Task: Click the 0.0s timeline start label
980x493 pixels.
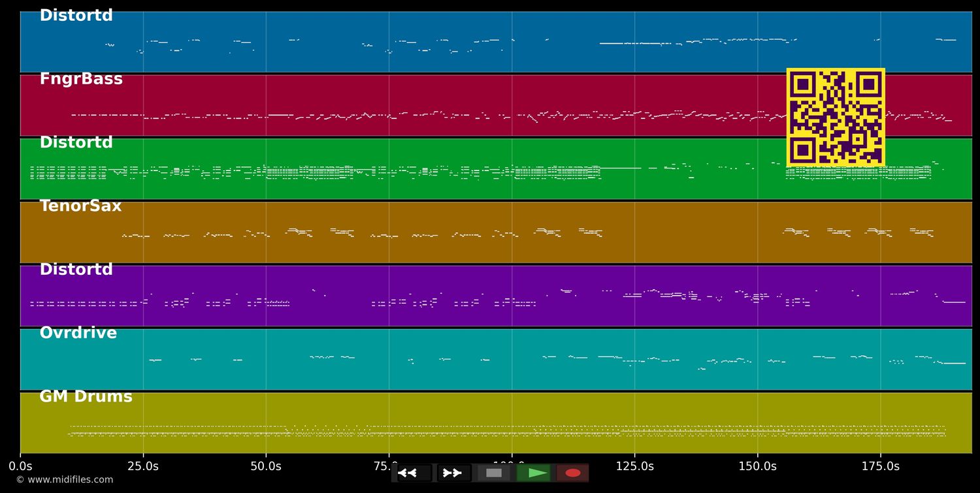Action: (x=20, y=467)
